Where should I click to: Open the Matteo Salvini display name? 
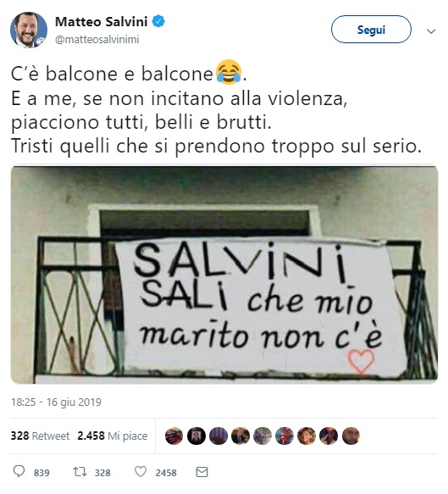[x=102, y=22]
